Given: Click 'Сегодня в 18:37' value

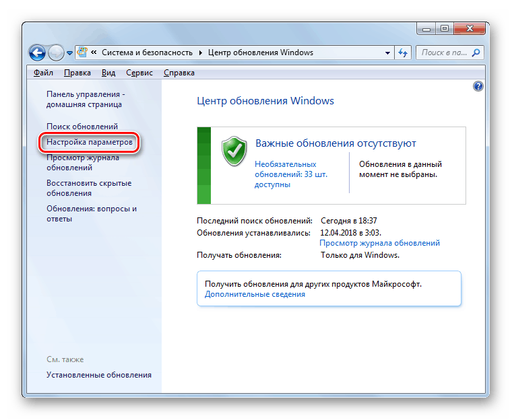Looking at the screenshot, I should point(349,221).
